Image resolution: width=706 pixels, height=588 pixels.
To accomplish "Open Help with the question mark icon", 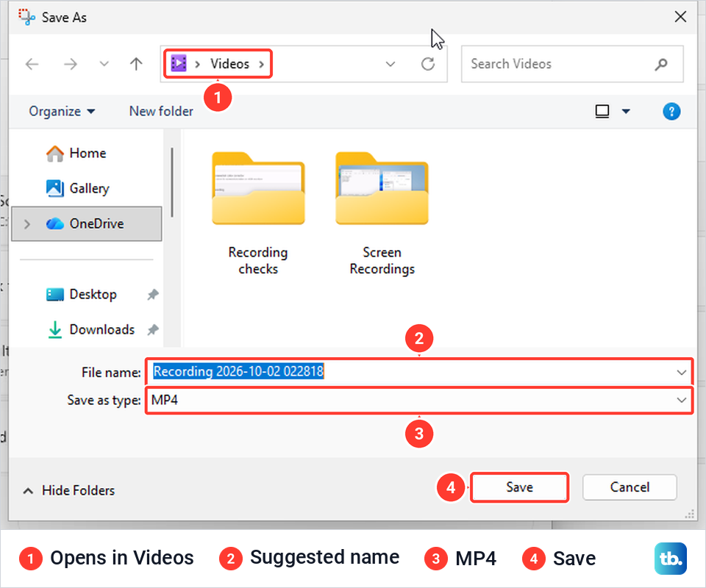I will tap(671, 111).
